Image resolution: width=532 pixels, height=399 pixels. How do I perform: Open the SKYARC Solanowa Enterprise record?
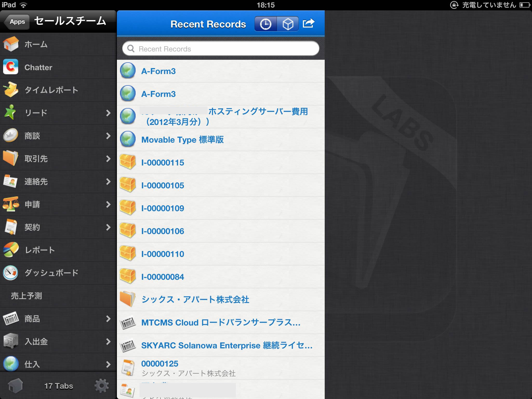click(x=221, y=345)
